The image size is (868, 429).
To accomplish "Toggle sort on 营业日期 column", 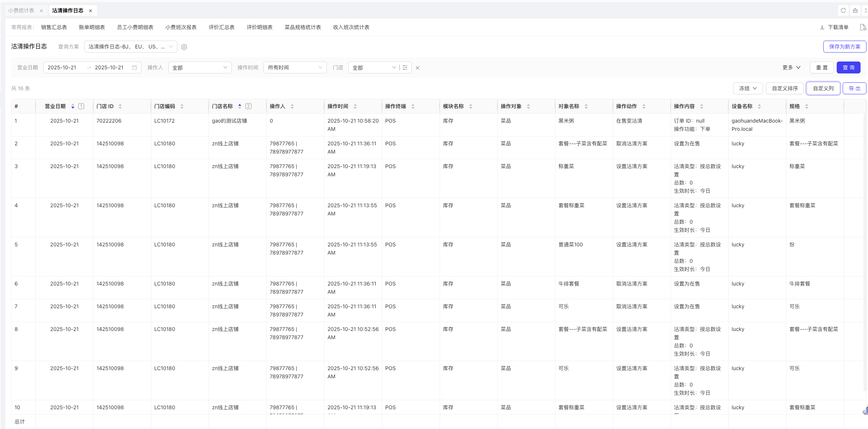I will pyautogui.click(x=73, y=106).
